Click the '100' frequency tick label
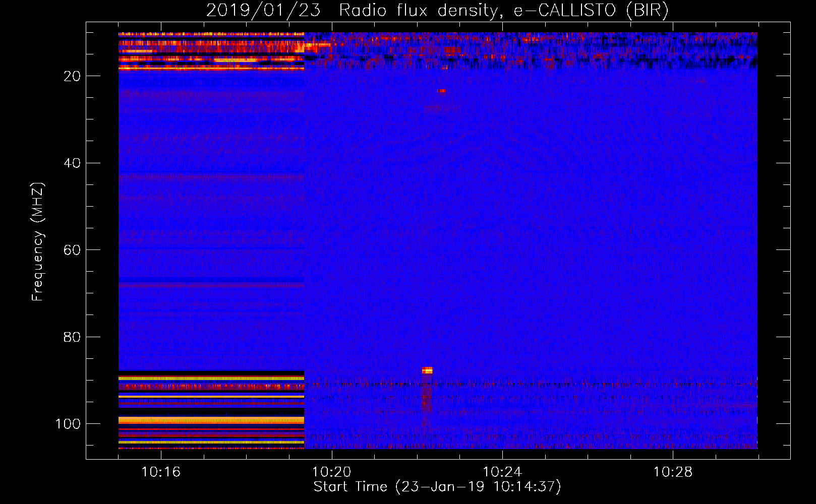The image size is (816, 504). pyautogui.click(x=68, y=424)
